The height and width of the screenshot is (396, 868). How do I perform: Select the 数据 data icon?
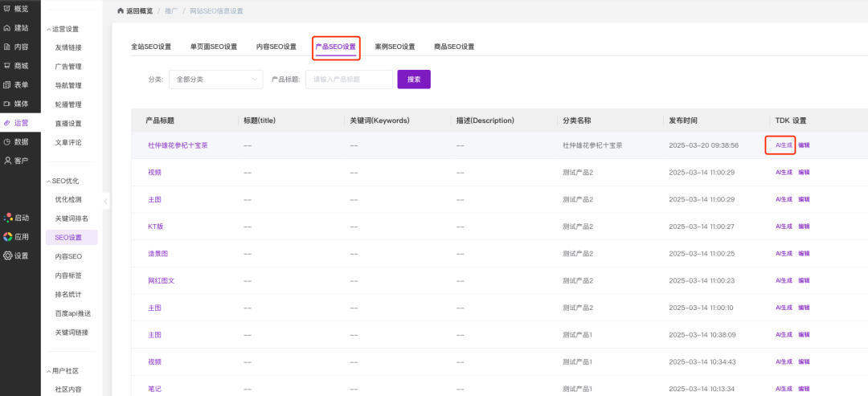(7, 141)
